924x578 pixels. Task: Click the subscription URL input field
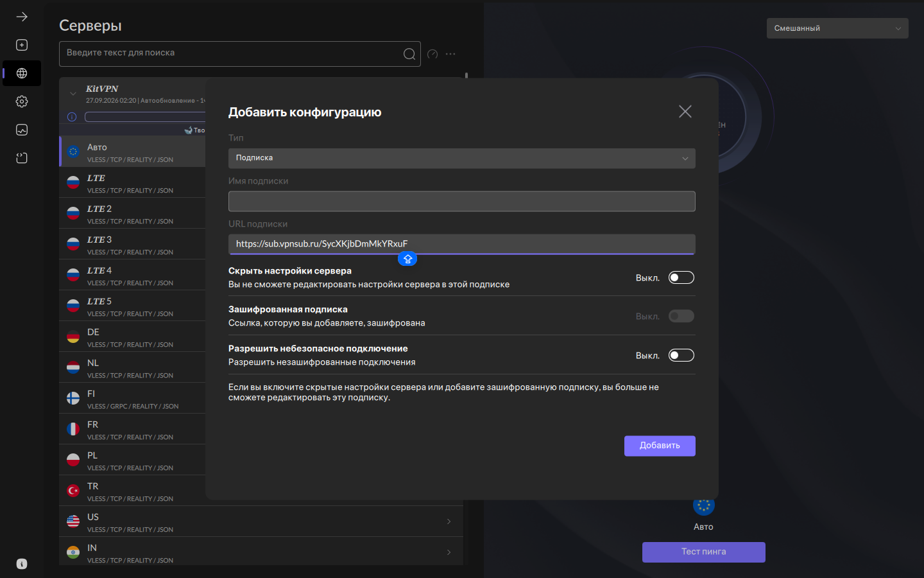[462, 244]
